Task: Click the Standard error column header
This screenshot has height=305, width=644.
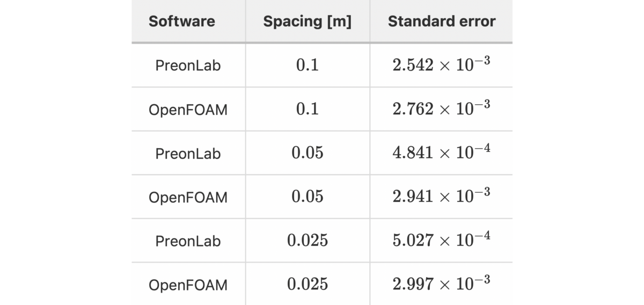Action: pyautogui.click(x=441, y=21)
